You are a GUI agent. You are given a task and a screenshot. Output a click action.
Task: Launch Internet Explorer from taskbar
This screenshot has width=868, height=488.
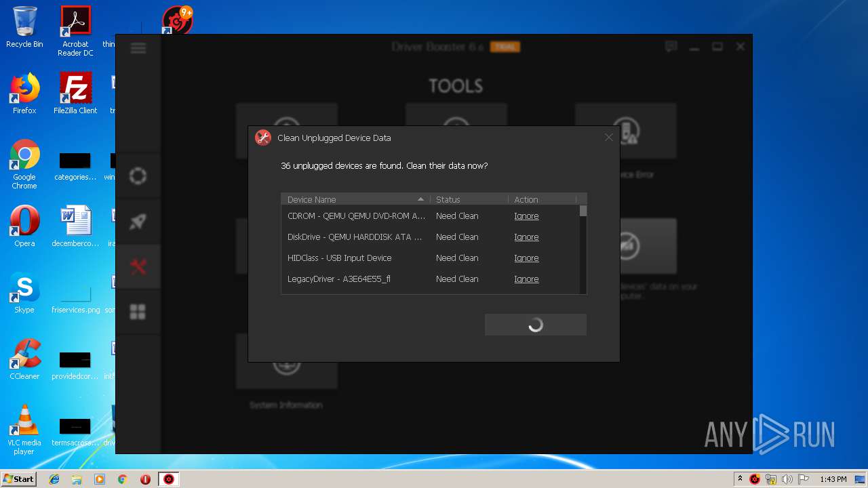click(x=54, y=479)
